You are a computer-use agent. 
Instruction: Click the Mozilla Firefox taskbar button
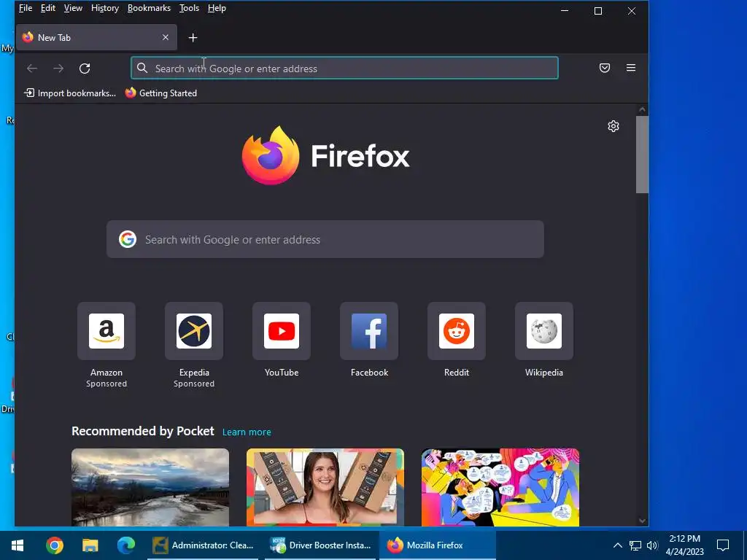tap(438, 545)
